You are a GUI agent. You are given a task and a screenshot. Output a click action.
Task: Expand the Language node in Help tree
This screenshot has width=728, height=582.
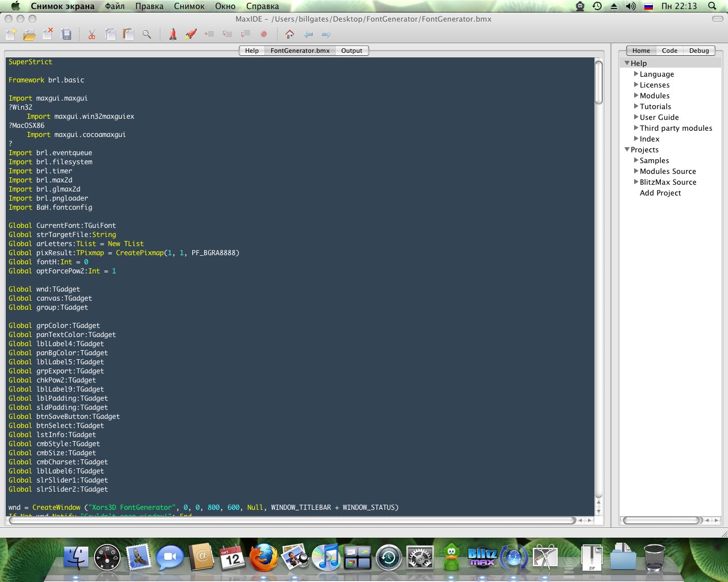[x=636, y=74]
